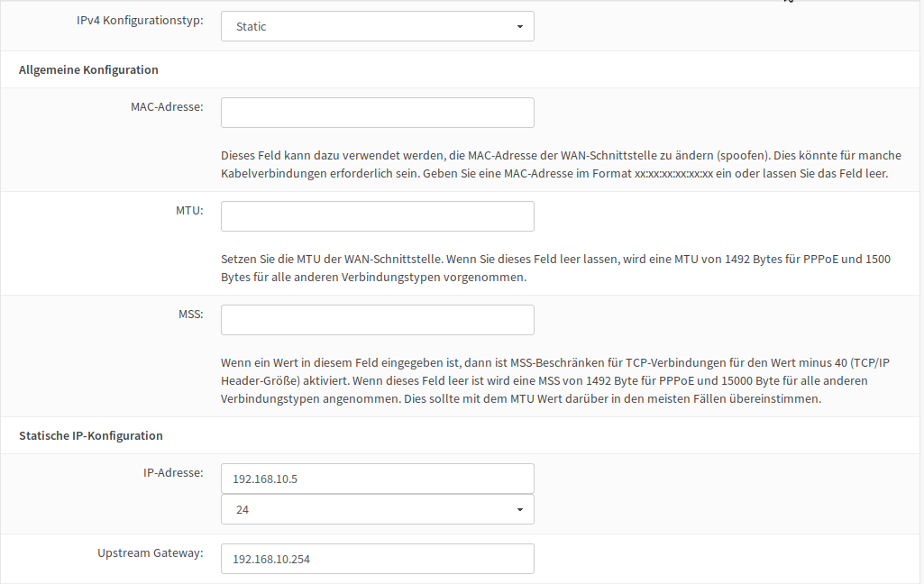This screenshot has height=584, width=924.
Task: Click the MAC-Adresse input field
Action: [x=377, y=113]
